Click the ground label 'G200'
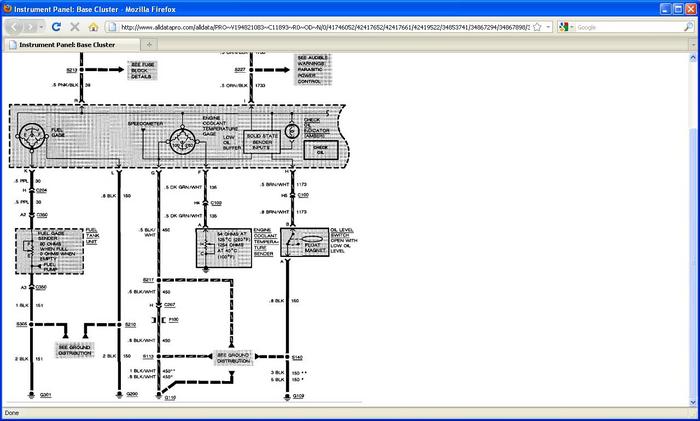700x421 pixels. click(132, 394)
